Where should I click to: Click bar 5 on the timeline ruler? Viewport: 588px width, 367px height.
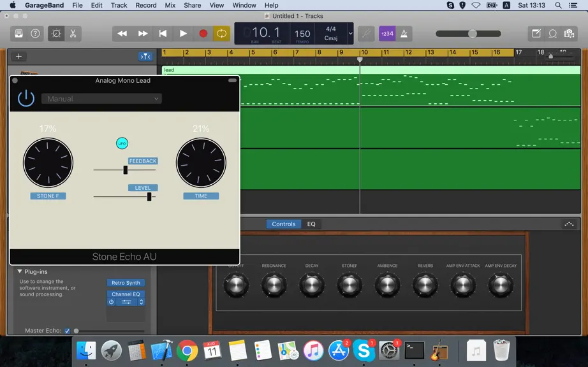253,52
